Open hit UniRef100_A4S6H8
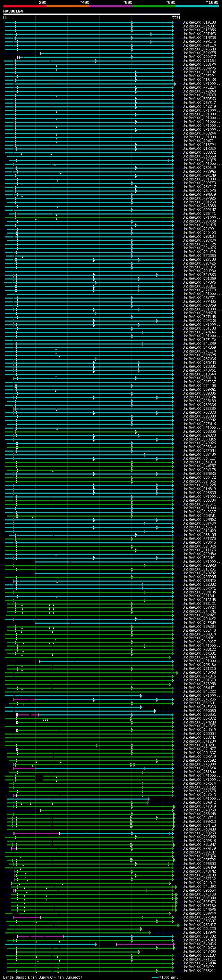 click(199, 49)
